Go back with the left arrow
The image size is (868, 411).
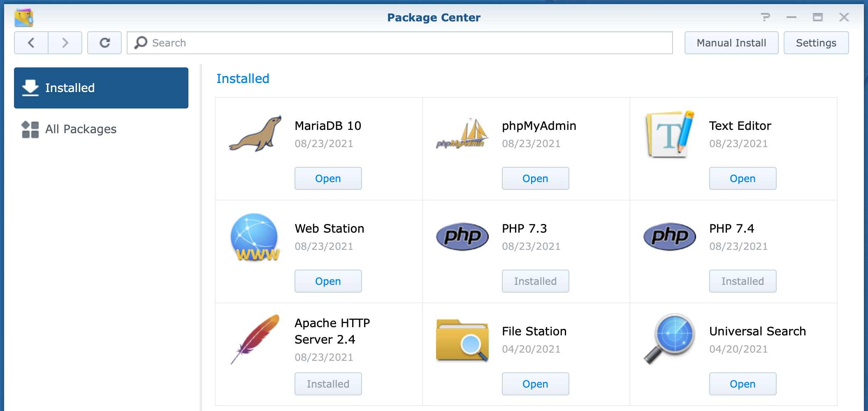(31, 43)
